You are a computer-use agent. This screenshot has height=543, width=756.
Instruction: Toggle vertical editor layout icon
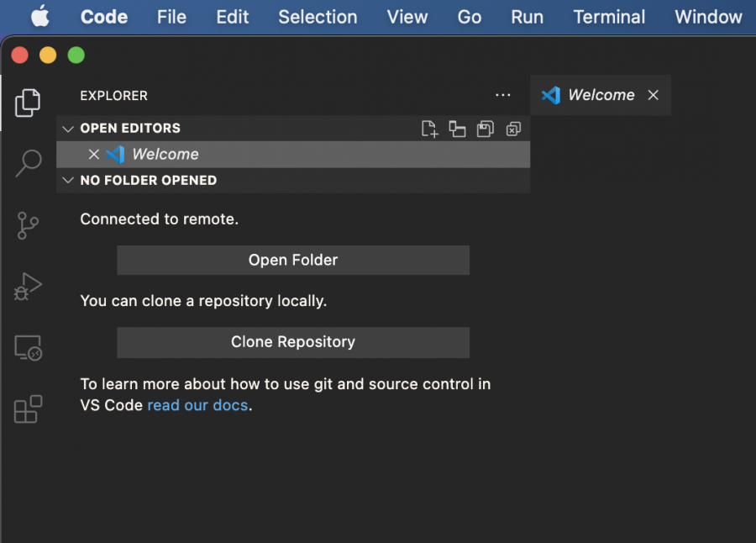458,129
